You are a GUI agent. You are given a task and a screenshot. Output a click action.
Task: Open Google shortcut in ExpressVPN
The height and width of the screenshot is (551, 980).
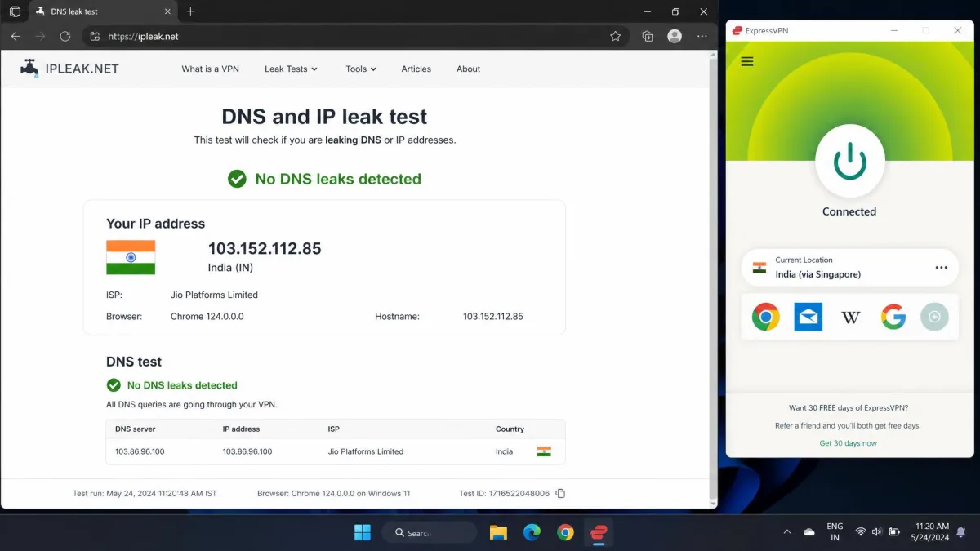(893, 317)
